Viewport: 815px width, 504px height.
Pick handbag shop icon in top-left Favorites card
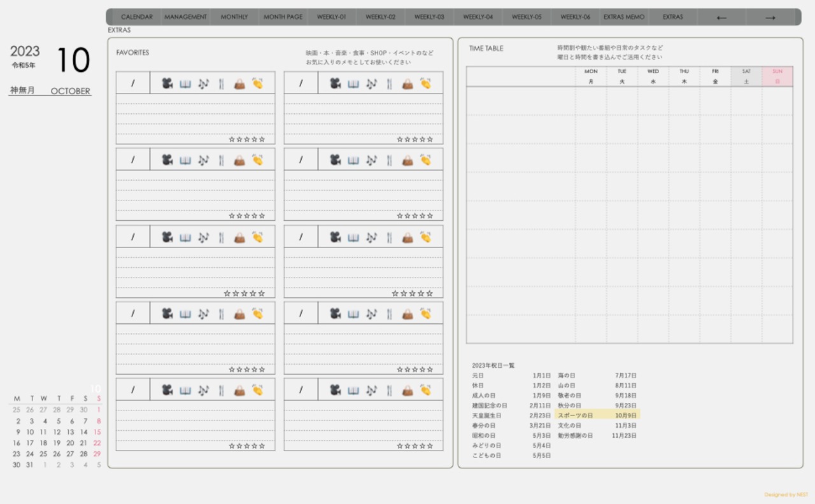point(239,83)
